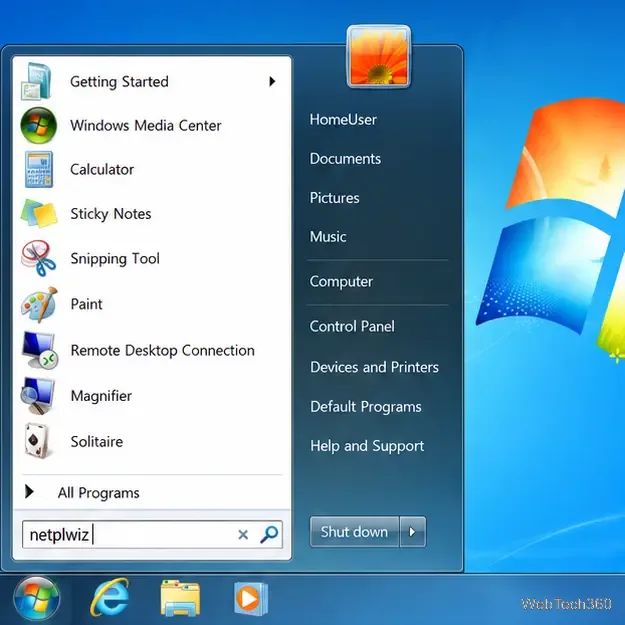
Task: Open the Calculator icon
Action: [38, 169]
